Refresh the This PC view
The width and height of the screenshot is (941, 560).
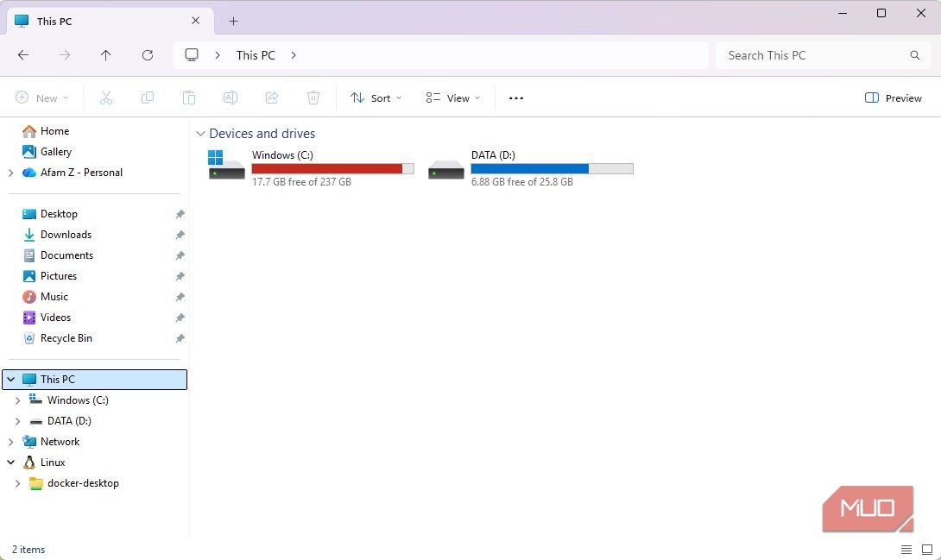coord(148,55)
